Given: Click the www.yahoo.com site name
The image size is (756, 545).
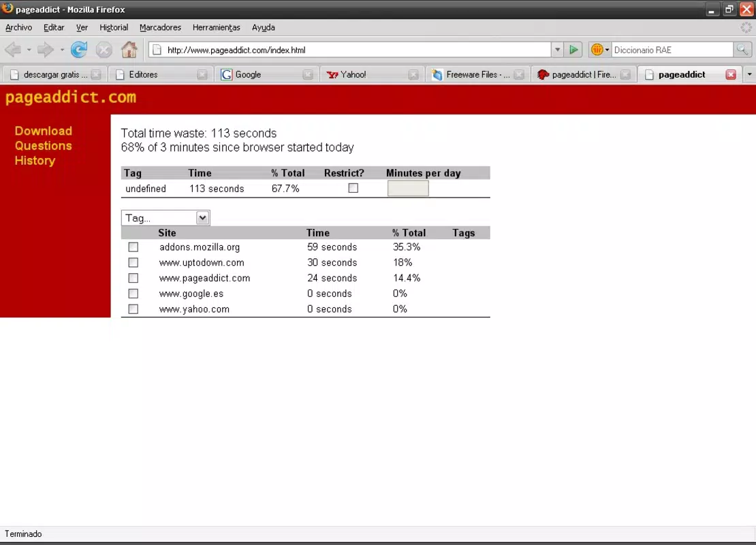Looking at the screenshot, I should [x=194, y=309].
